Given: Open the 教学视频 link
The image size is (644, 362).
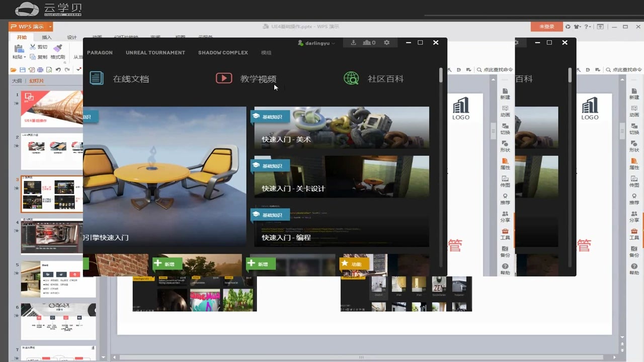Looking at the screenshot, I should 258,79.
